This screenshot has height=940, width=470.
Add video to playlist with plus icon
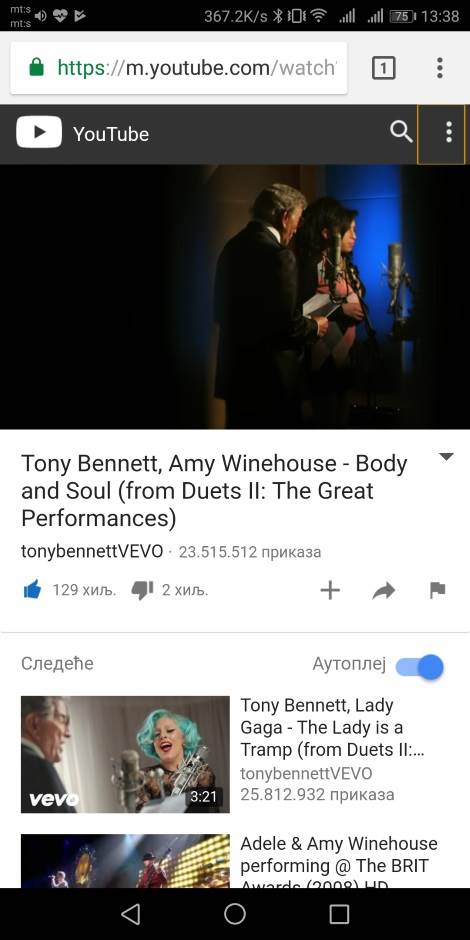click(330, 590)
